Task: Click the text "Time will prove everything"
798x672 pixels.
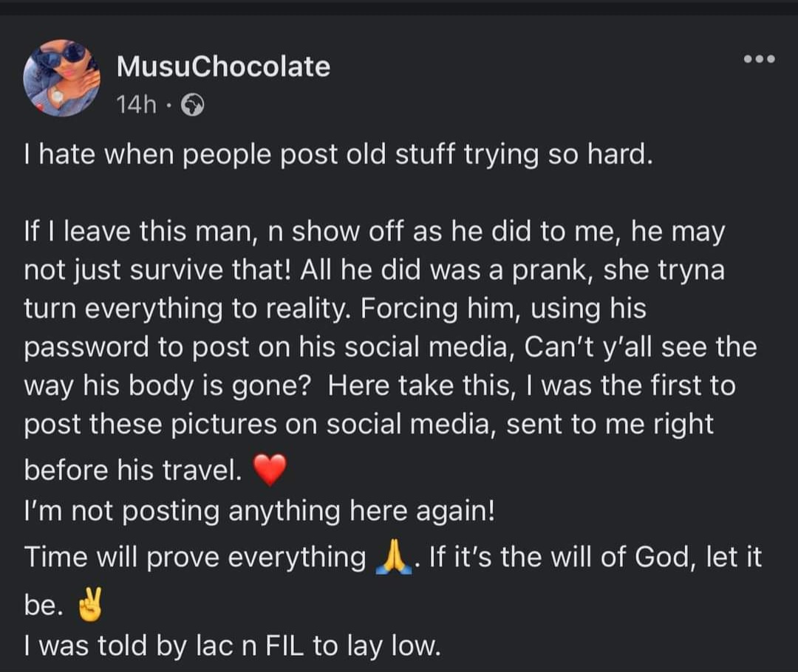Action: (196, 557)
